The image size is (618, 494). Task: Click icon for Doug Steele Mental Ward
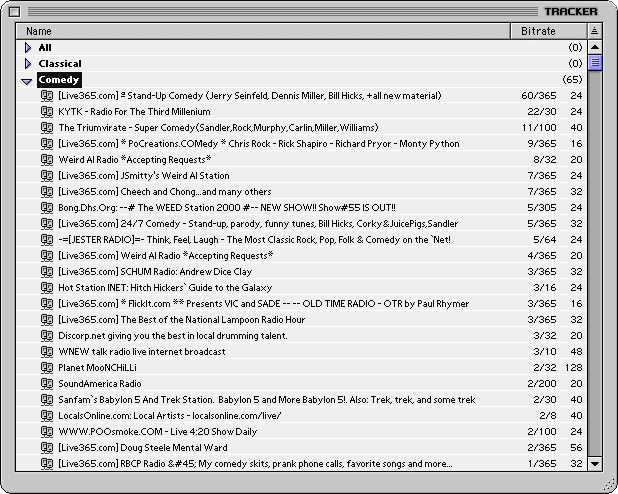click(47, 447)
